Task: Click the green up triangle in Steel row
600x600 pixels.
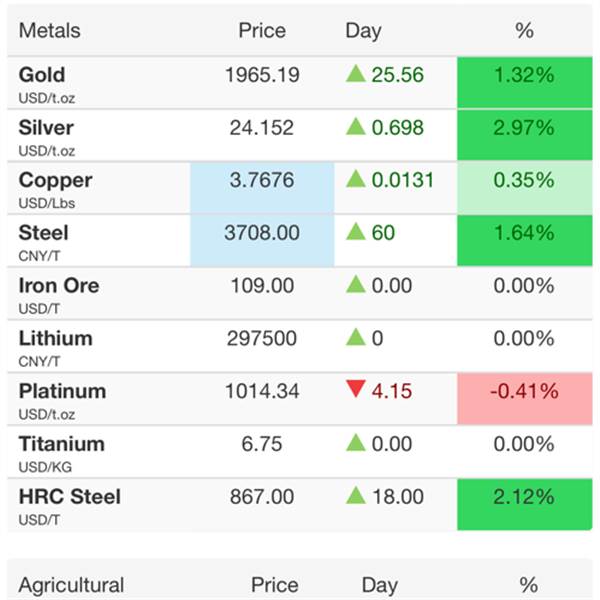Action: coord(355,233)
